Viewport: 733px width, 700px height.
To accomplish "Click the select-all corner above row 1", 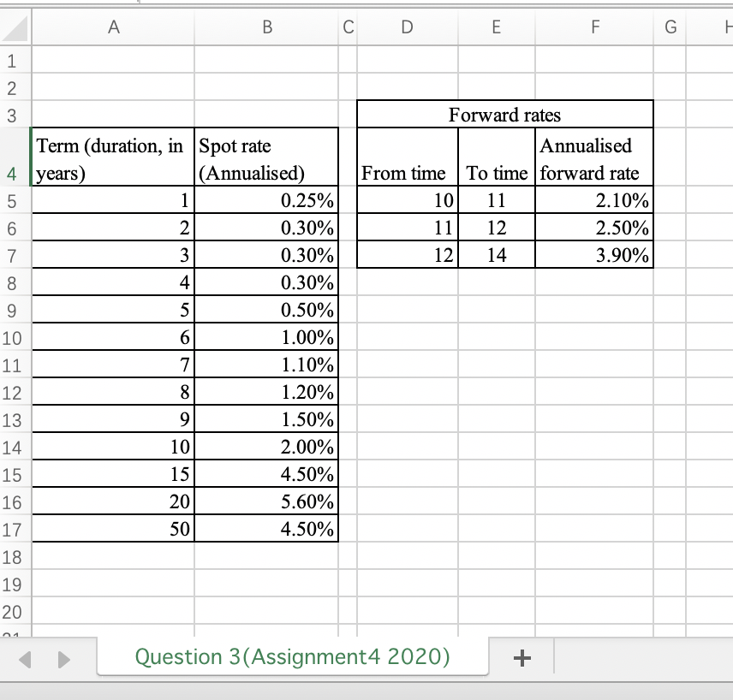I will (x=14, y=27).
